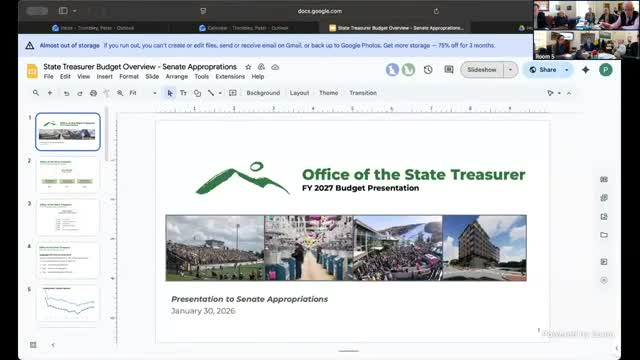Open the Help menu
The width and height of the screenshot is (640, 360).
tap(258, 77)
